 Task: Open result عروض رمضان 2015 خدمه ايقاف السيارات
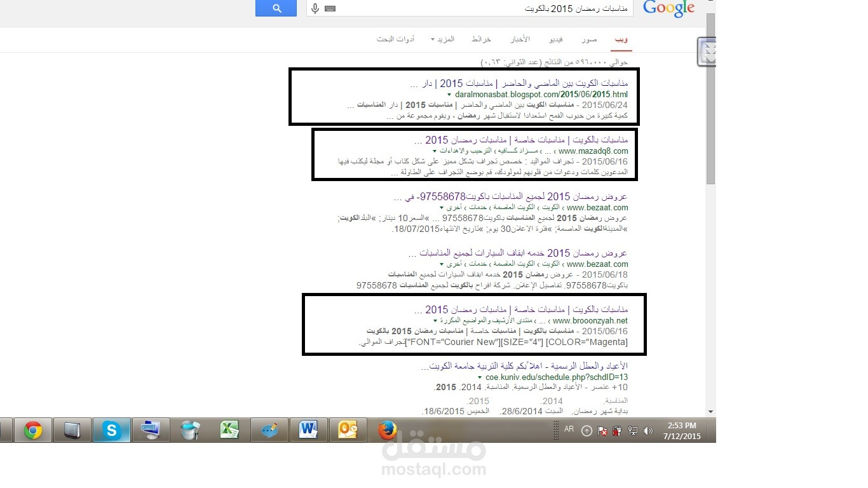[518, 253]
